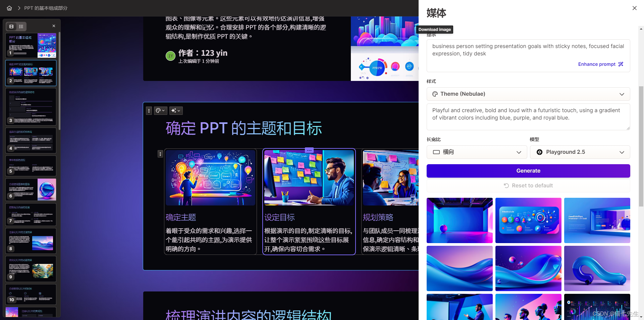
Task: Open slide 7 thumbnail in sidebar
Action: point(31,214)
